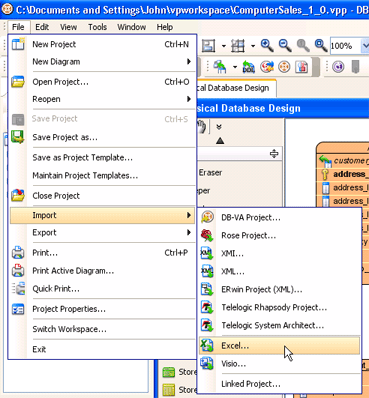369x398 pixels.
Task: Click the Open Project folder icon
Action: 18,82
